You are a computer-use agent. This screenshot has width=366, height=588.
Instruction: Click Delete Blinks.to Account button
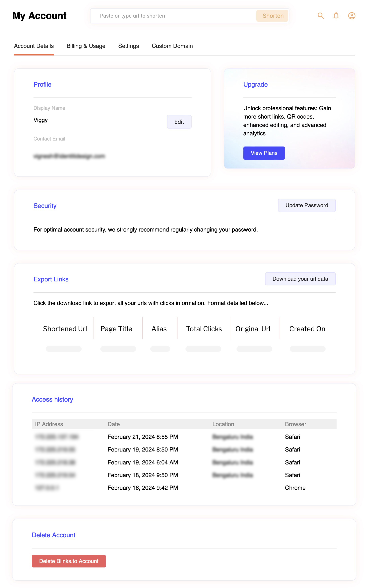click(69, 561)
